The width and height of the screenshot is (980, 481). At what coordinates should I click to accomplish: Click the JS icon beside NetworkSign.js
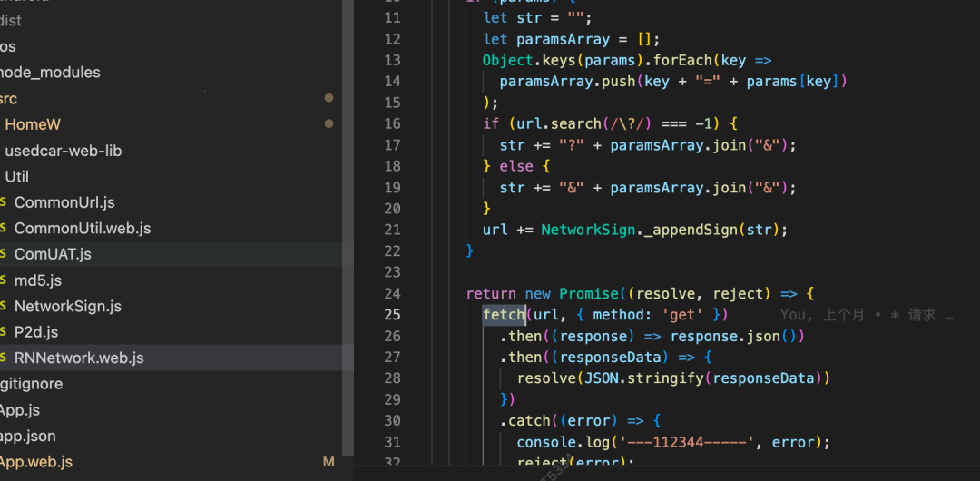(3, 306)
